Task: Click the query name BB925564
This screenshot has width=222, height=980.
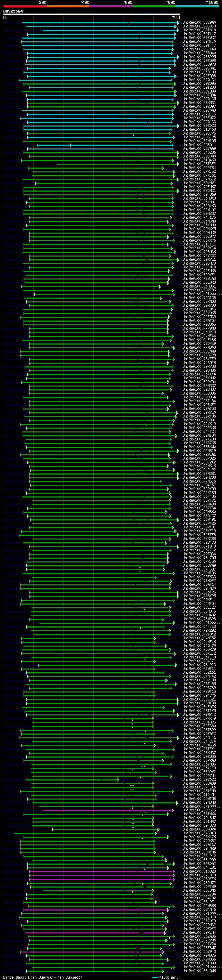Action: pyautogui.click(x=13, y=11)
